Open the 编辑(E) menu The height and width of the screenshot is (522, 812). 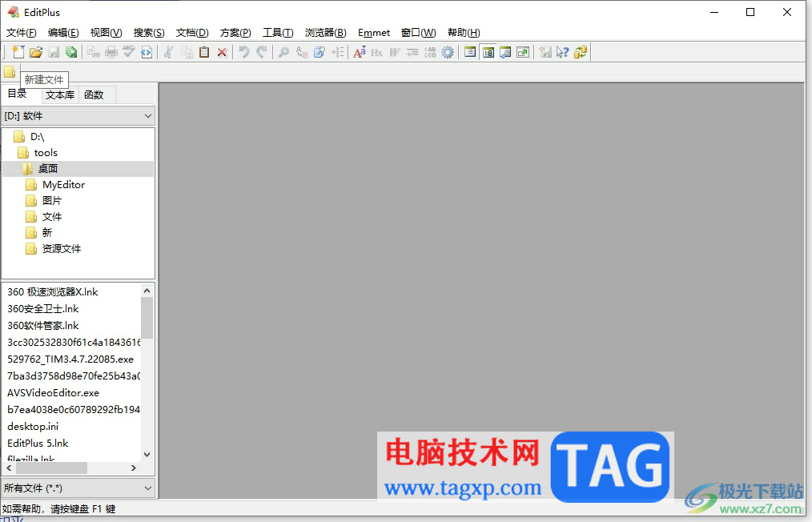click(63, 33)
